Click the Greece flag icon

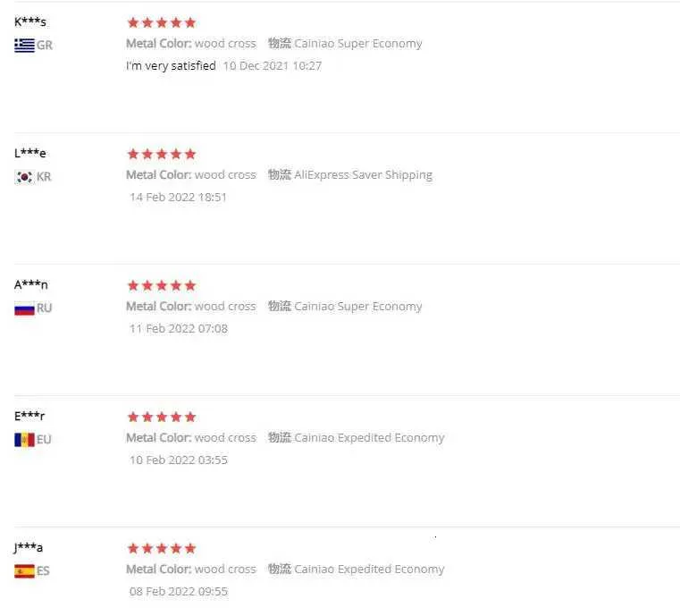(24, 45)
